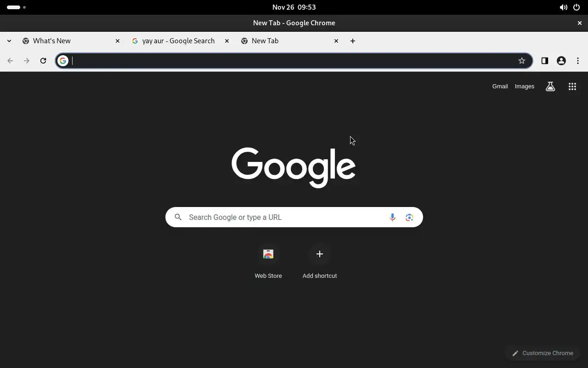The image size is (588, 368).
Task: Click the Google logo
Action: coord(294,167)
